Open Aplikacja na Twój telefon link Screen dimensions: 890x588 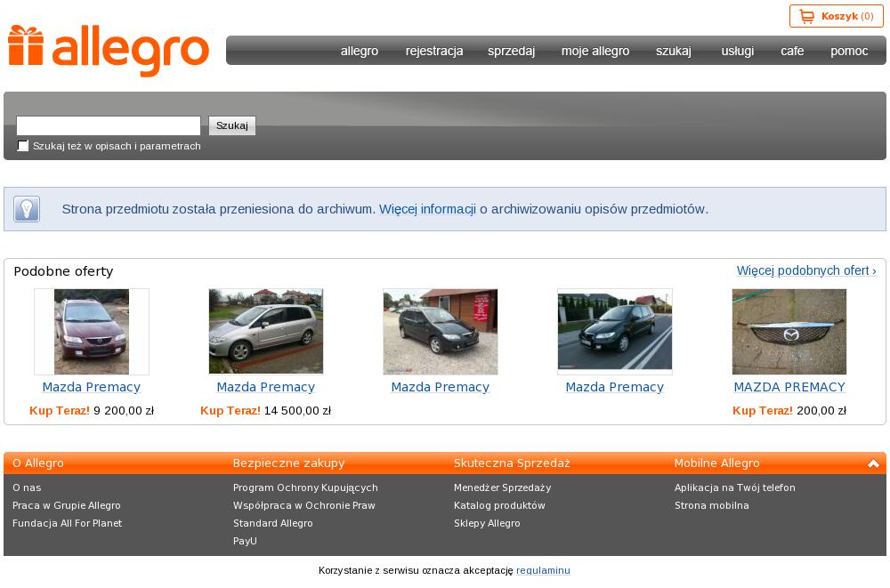(735, 487)
